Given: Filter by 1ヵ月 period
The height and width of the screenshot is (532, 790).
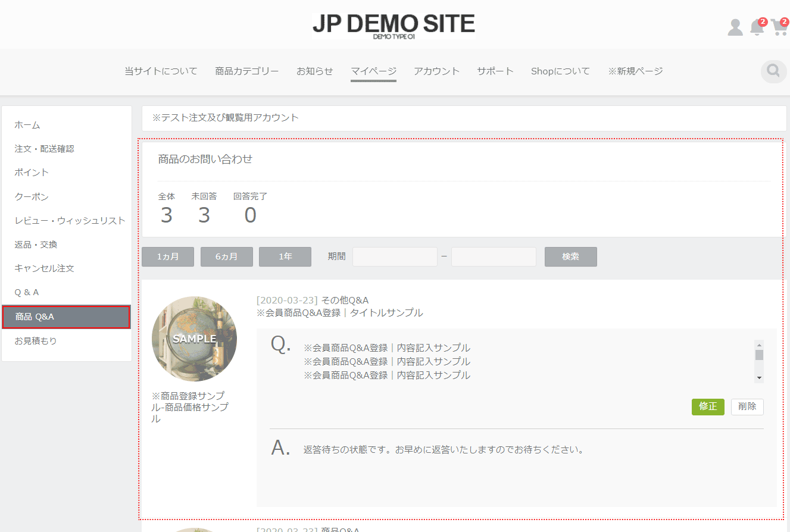Looking at the screenshot, I should pyautogui.click(x=168, y=256).
